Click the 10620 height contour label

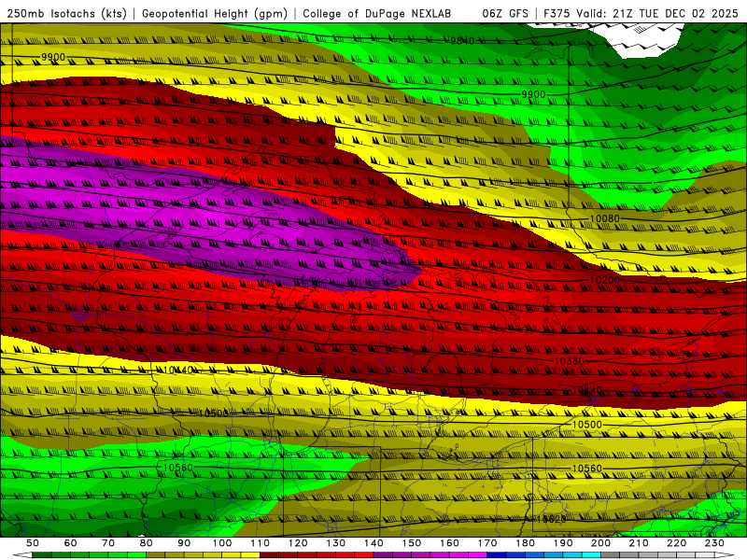pyautogui.click(x=551, y=520)
